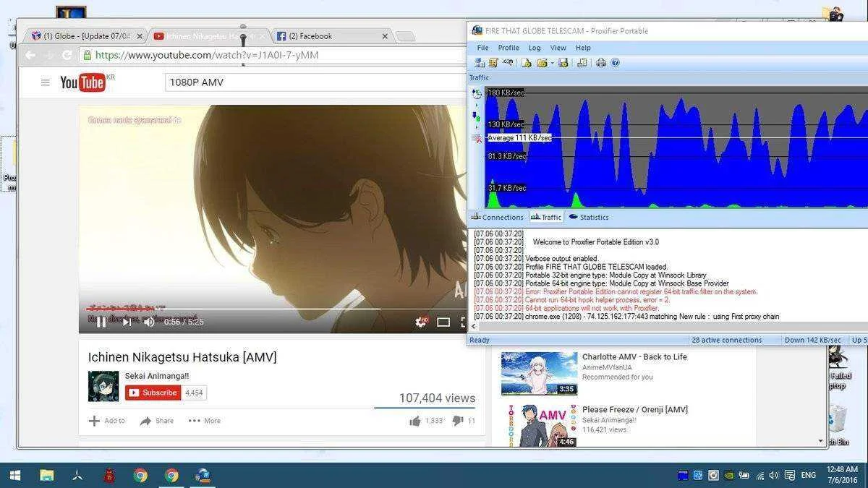Open the More options below the video
The width and height of the screenshot is (868, 488).
pyautogui.click(x=205, y=421)
